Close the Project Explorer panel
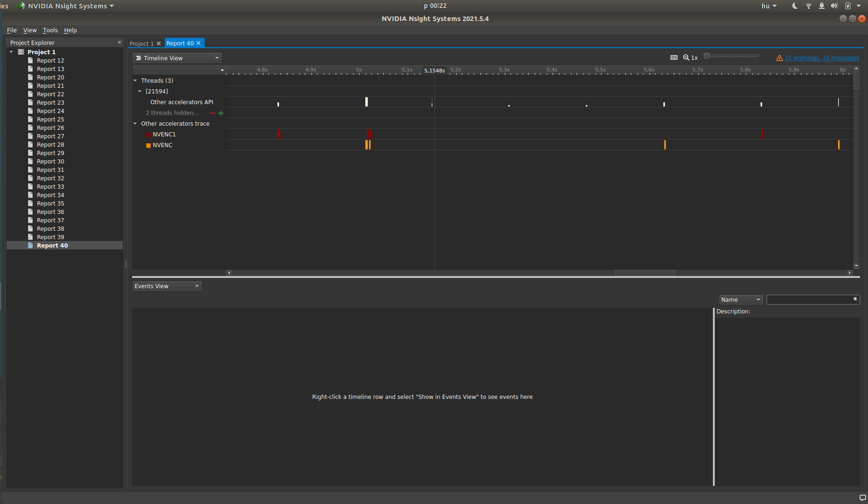Screen dimensions: 868x504 click(x=119, y=42)
